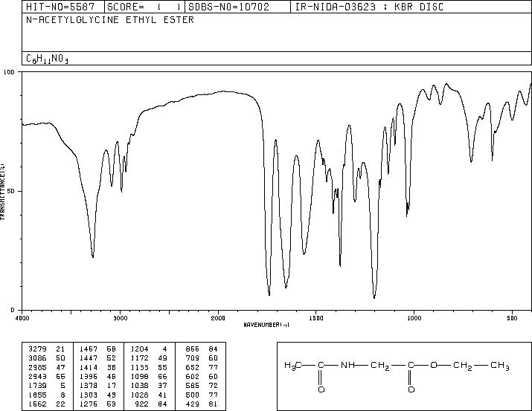532x411 pixels.
Task: Click transmittance value 4 beside 1204
Action: click(x=165, y=349)
